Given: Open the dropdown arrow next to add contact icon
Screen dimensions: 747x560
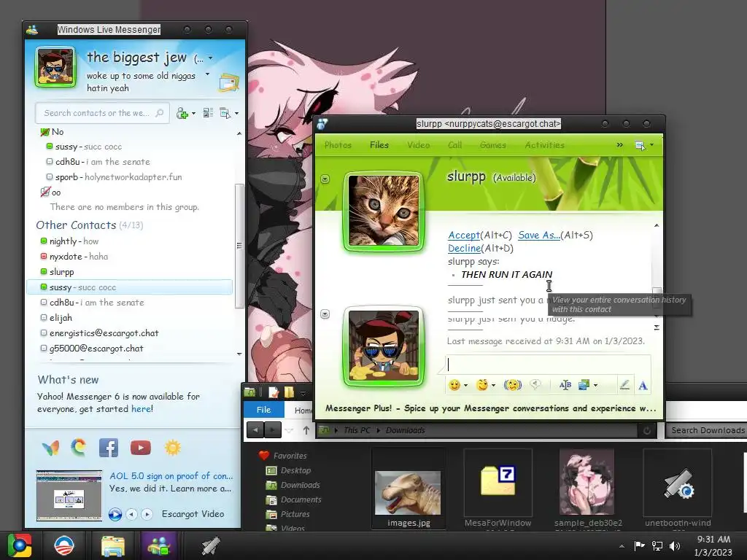Looking at the screenshot, I should (193, 113).
